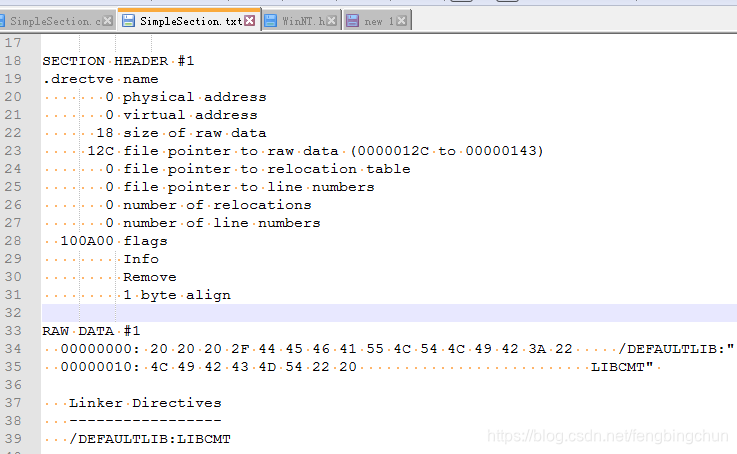Click the "1 byte align" line

[x=177, y=295]
